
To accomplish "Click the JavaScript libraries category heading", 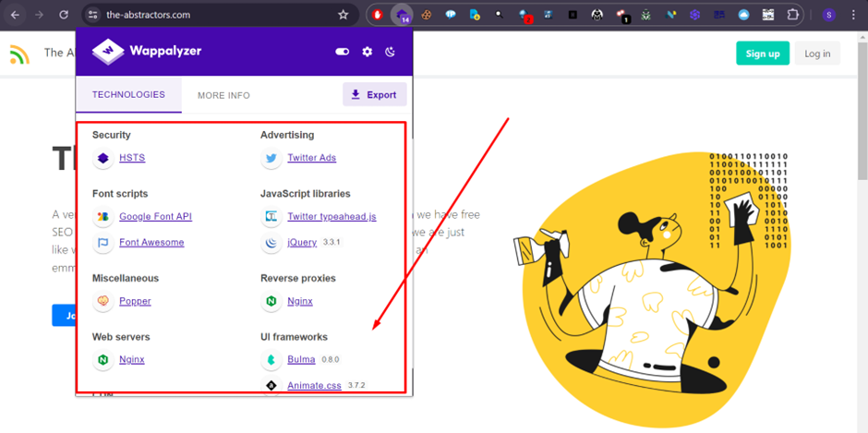I will (x=306, y=194).
